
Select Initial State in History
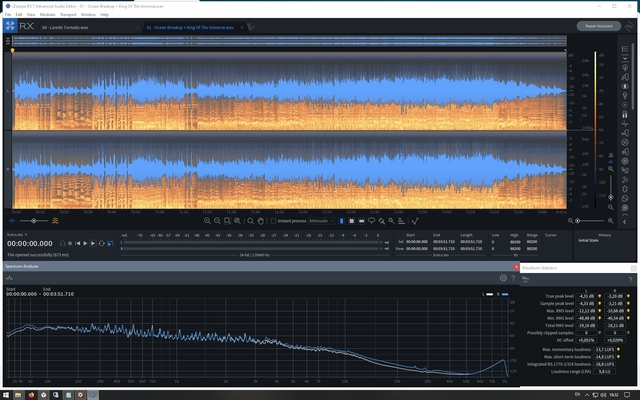coord(588,240)
